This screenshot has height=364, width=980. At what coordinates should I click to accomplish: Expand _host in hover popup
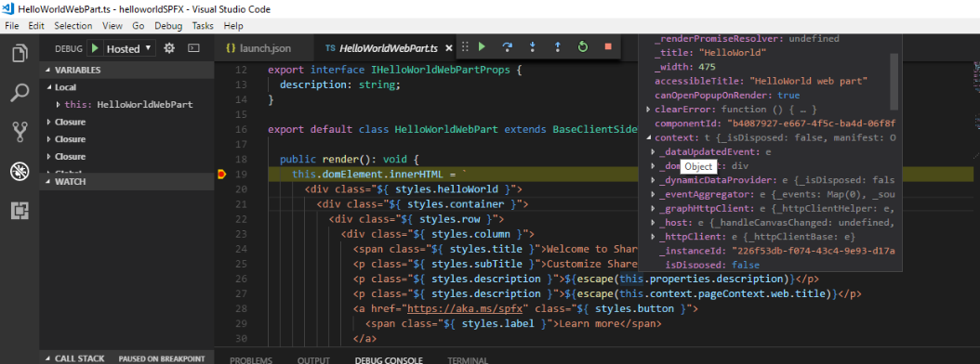(x=653, y=223)
